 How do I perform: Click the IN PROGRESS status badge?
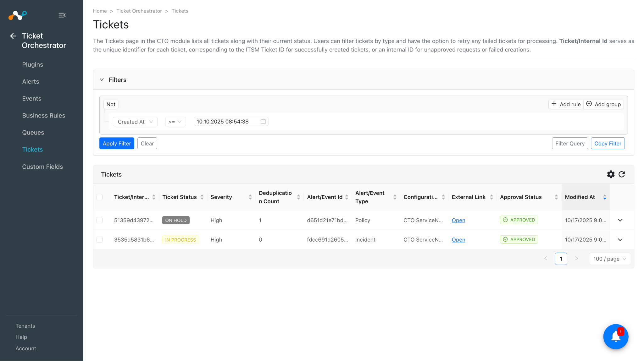pos(180,240)
